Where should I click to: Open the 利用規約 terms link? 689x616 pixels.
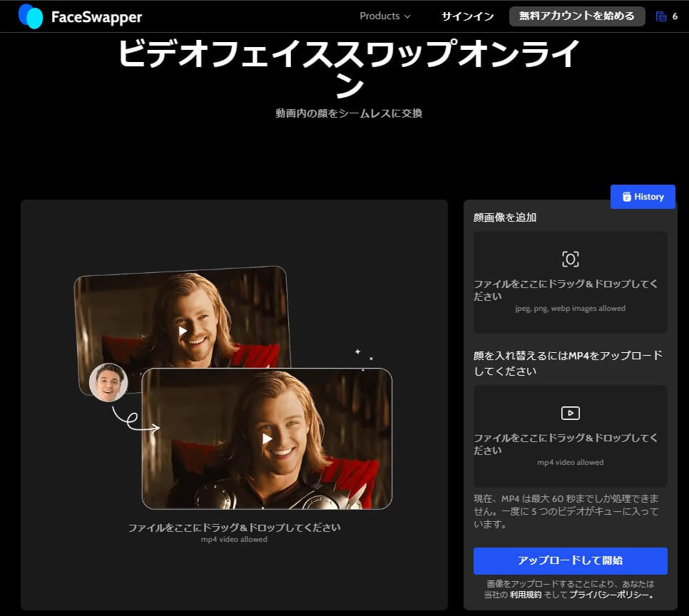[x=526, y=595]
